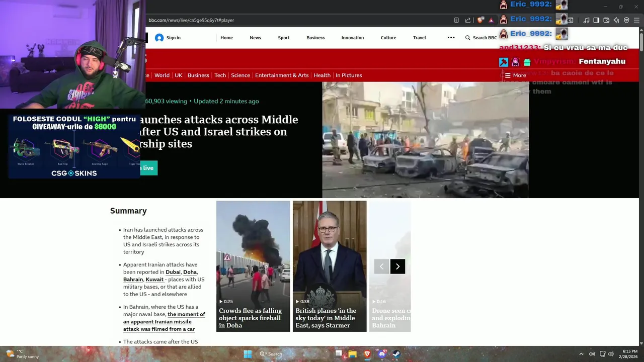The width and height of the screenshot is (644, 362).
Task: Click 'Updated 2 minutes ago' text
Action: point(226,101)
